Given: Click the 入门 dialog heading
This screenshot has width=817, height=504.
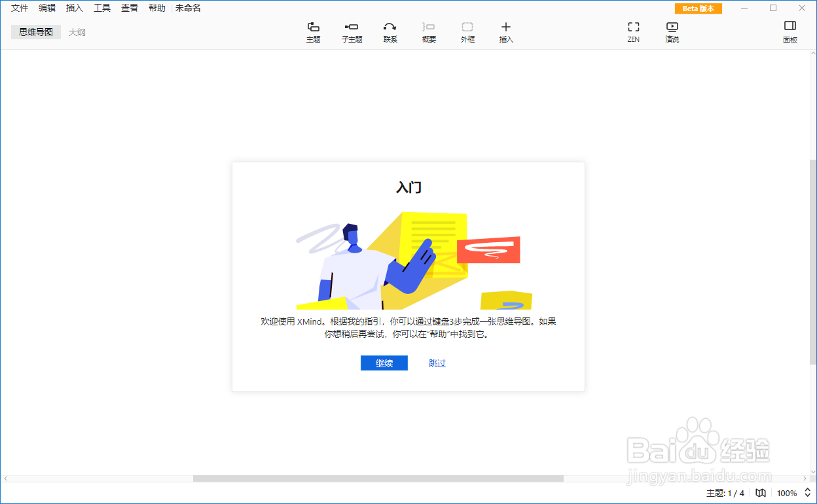Looking at the screenshot, I should click(x=408, y=187).
